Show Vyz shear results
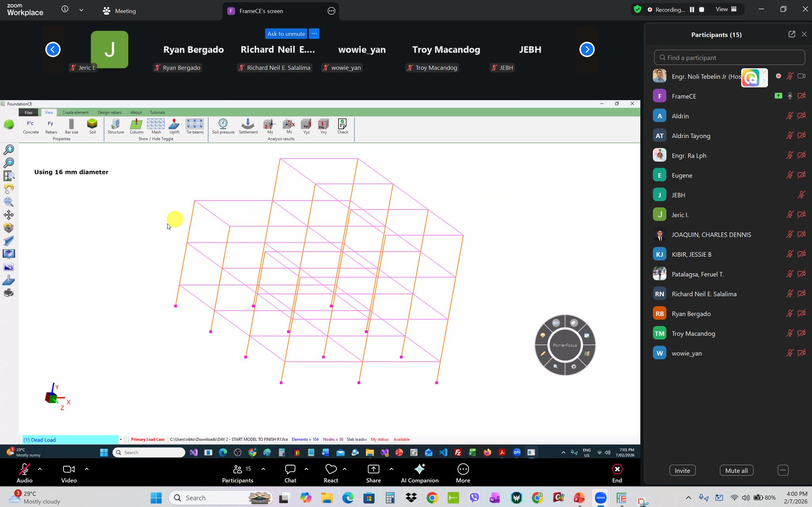812x507 pixels. point(306,127)
